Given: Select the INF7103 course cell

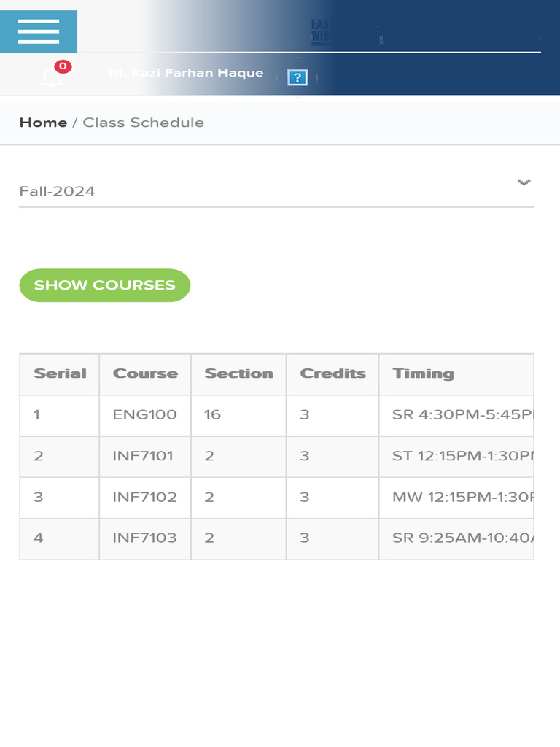Looking at the screenshot, I should click(x=144, y=538).
